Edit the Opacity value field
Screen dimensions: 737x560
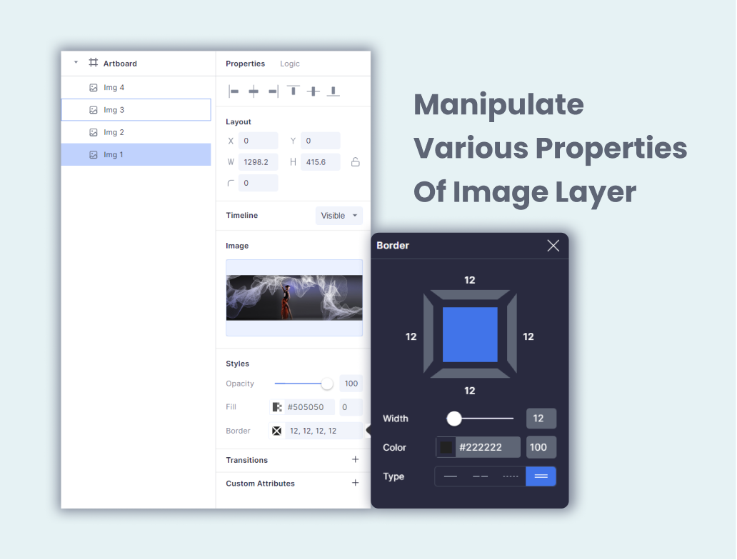coord(351,384)
